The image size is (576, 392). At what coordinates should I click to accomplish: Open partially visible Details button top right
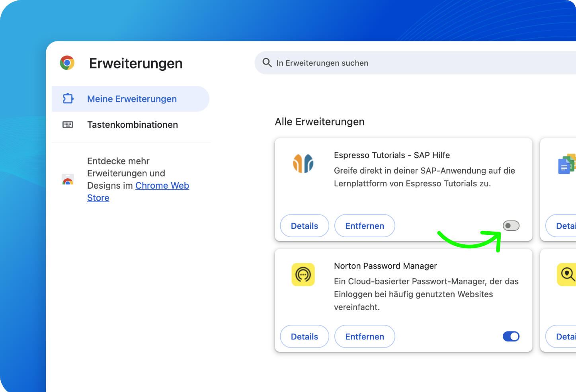point(561,226)
